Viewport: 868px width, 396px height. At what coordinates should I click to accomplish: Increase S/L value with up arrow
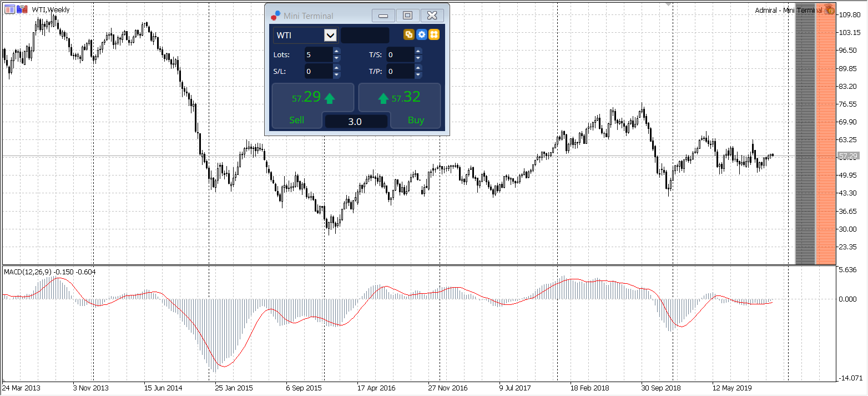[x=336, y=68]
